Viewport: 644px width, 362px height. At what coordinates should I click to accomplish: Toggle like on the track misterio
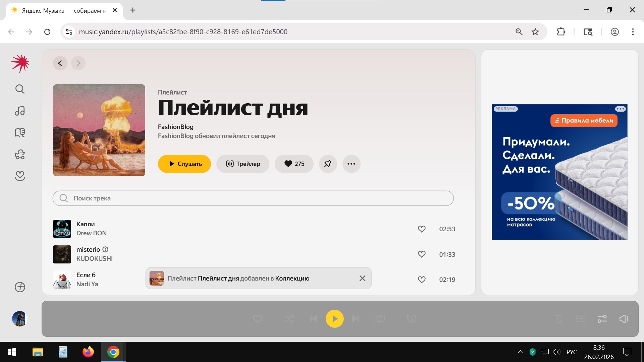(422, 254)
